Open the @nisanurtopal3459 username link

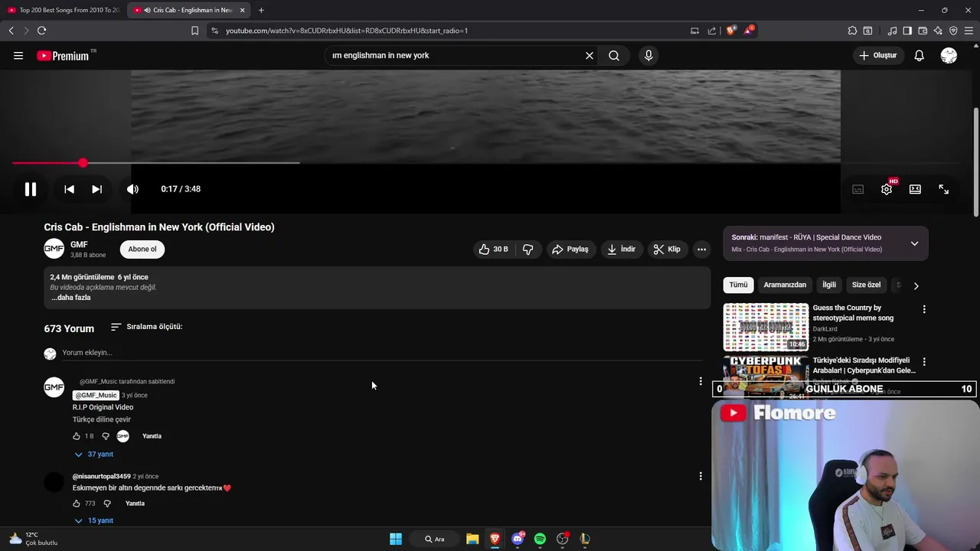(x=102, y=476)
